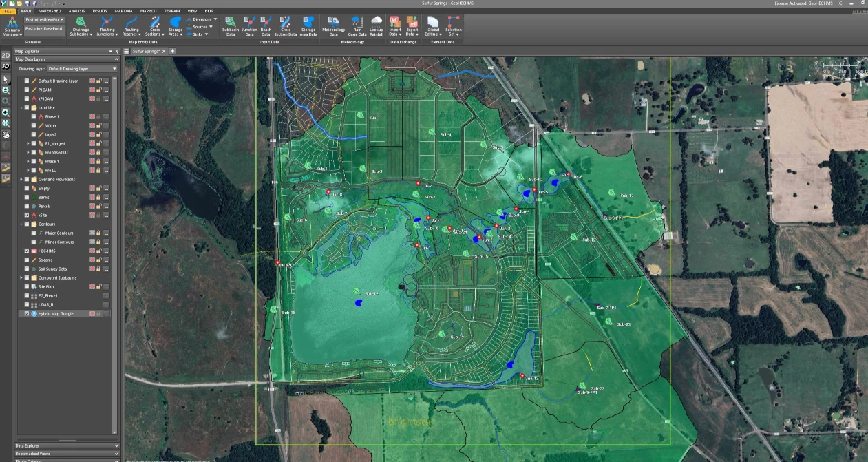This screenshot has height=462, width=868.
Task: Open the WATERSHED ribbon tab
Action: coord(50,11)
